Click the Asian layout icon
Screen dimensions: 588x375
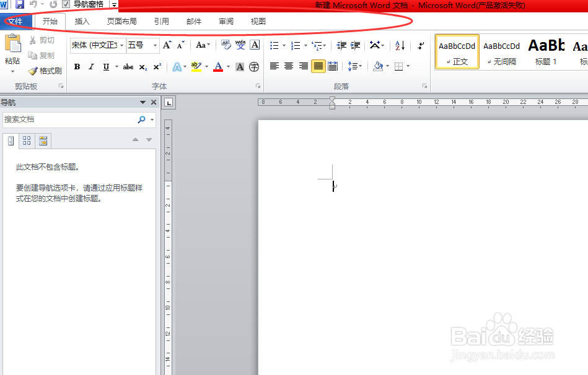(375, 45)
